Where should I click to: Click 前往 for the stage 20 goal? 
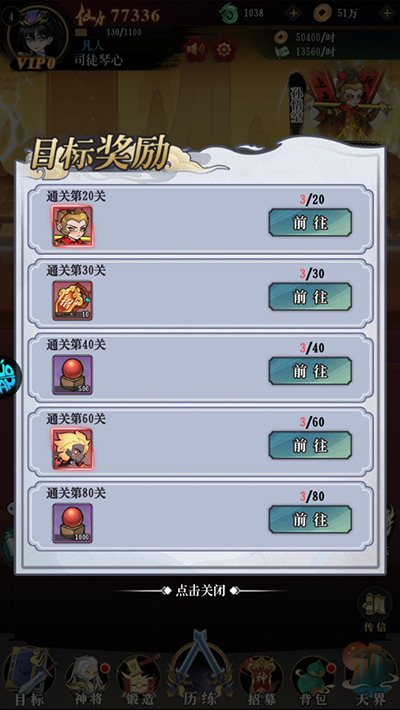coord(310,222)
